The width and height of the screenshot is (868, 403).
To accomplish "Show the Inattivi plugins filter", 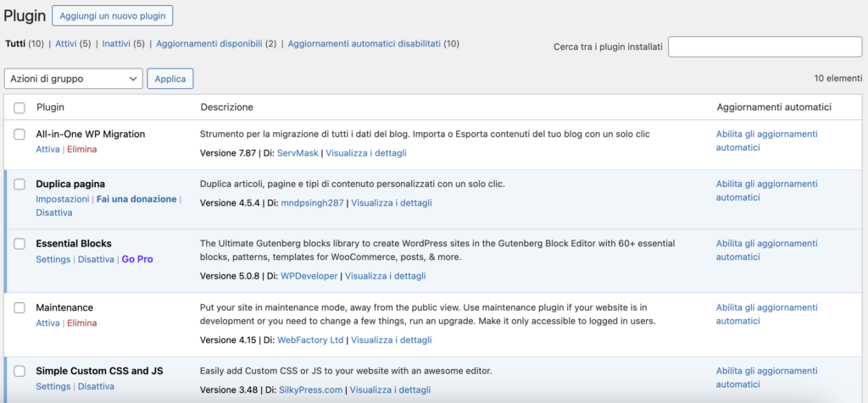I will pos(116,43).
